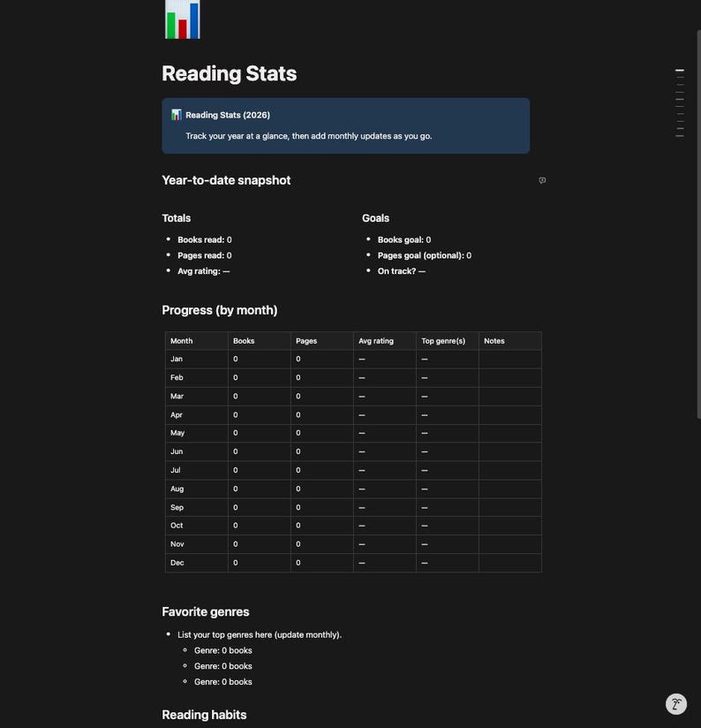This screenshot has width=701, height=728.
Task: Click the On track? bullet
Action: click(x=402, y=271)
